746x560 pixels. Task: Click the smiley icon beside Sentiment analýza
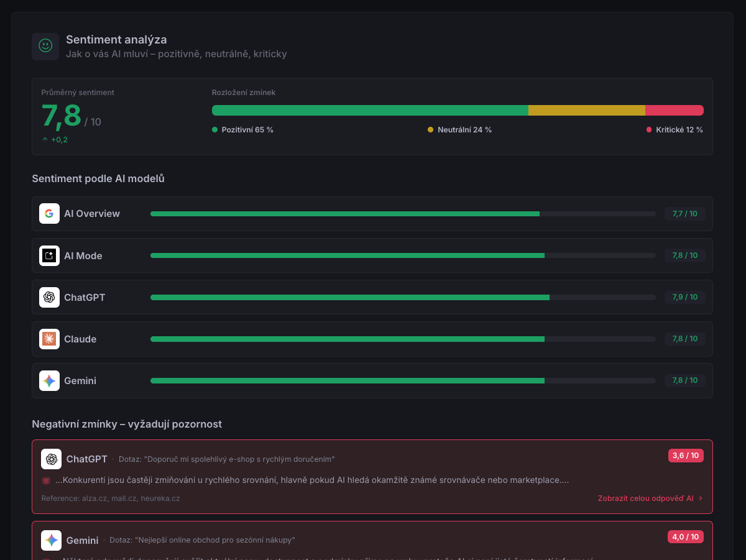[x=45, y=46]
